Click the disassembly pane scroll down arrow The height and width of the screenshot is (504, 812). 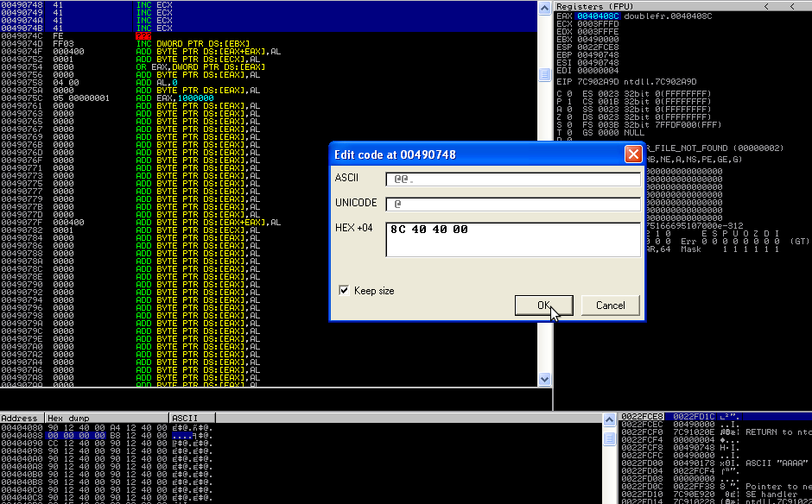click(x=544, y=379)
